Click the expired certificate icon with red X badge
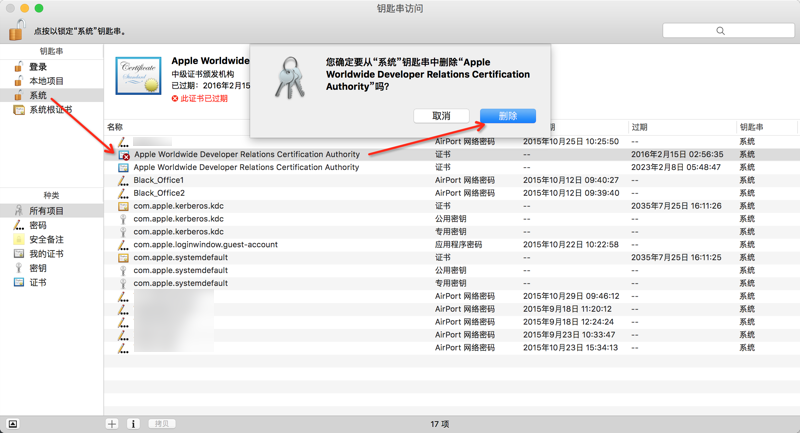The image size is (800, 433). [x=124, y=155]
